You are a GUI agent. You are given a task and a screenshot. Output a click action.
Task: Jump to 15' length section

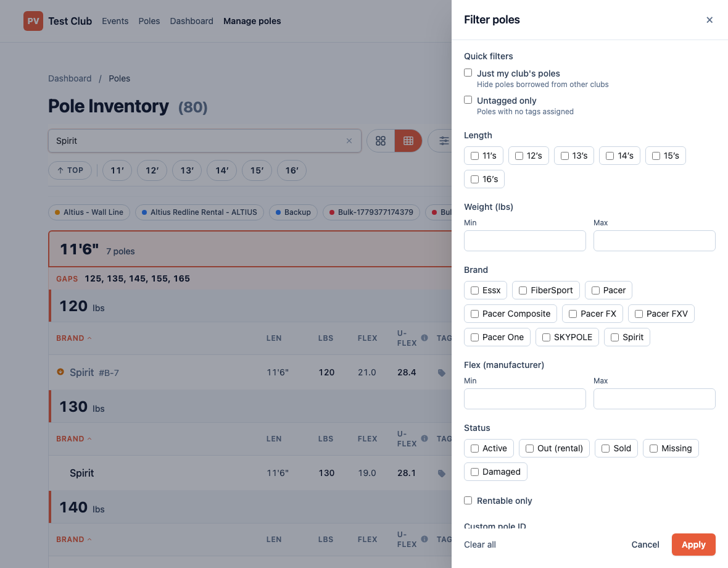tap(257, 170)
